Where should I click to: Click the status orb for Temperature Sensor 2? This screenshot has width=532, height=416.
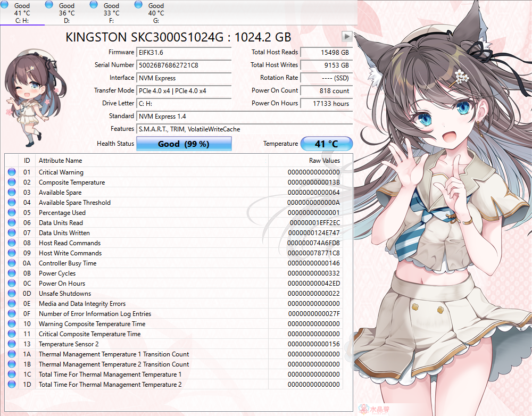pyautogui.click(x=12, y=344)
